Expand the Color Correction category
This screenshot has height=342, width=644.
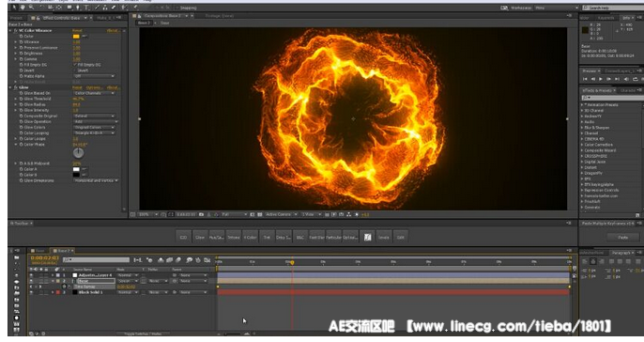click(x=582, y=145)
